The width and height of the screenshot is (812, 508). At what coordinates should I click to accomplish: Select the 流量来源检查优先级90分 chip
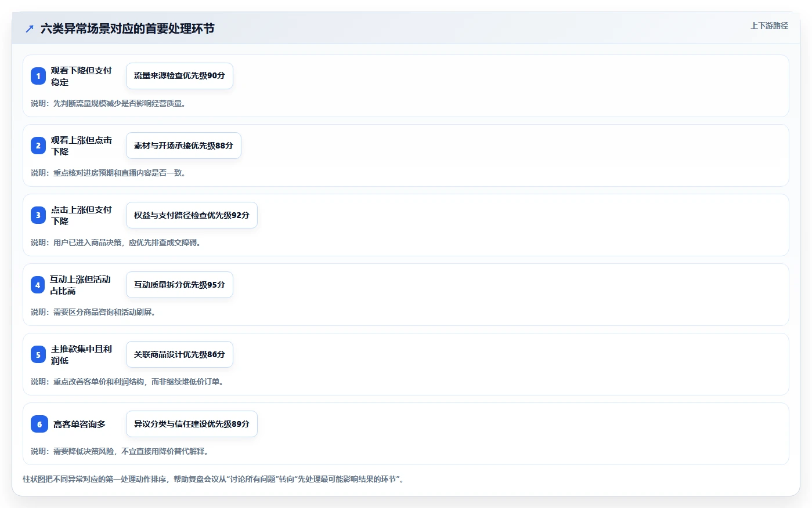(179, 76)
